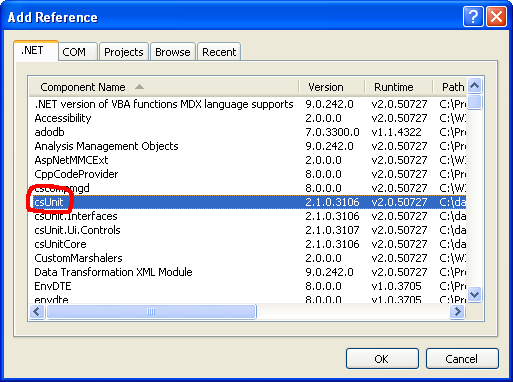Select the highlighted csUnit component
513x382 pixels.
coord(247,202)
